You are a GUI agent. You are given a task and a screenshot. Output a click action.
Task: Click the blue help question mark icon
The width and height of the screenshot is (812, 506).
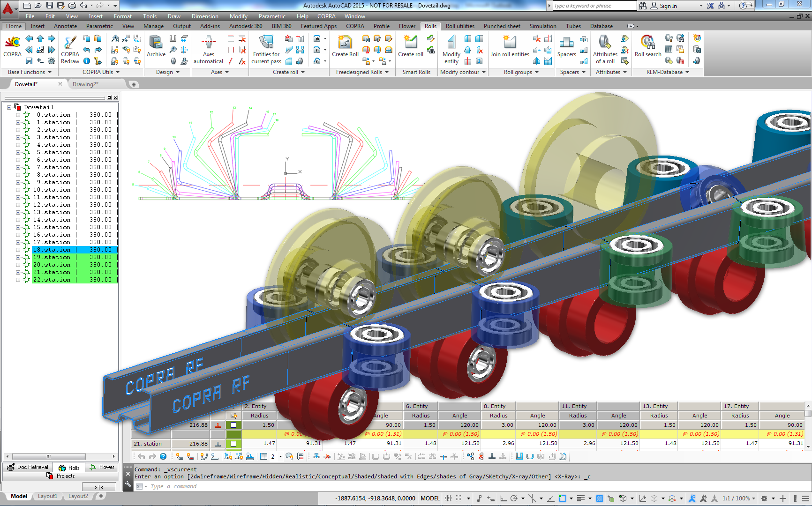163,456
